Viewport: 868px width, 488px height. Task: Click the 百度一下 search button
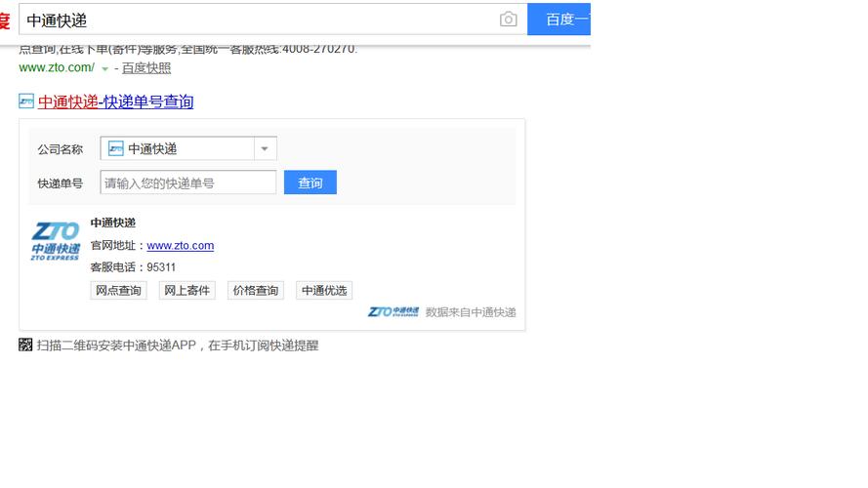coord(558,20)
